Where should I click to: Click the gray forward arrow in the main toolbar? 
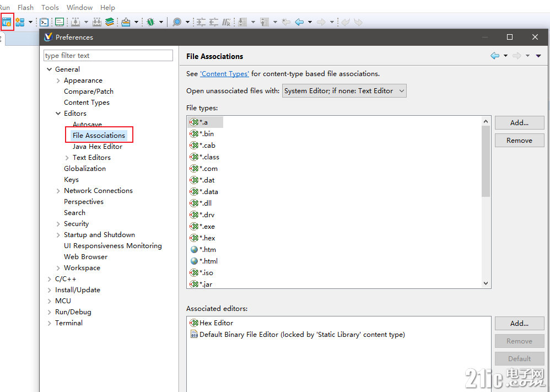[321, 22]
